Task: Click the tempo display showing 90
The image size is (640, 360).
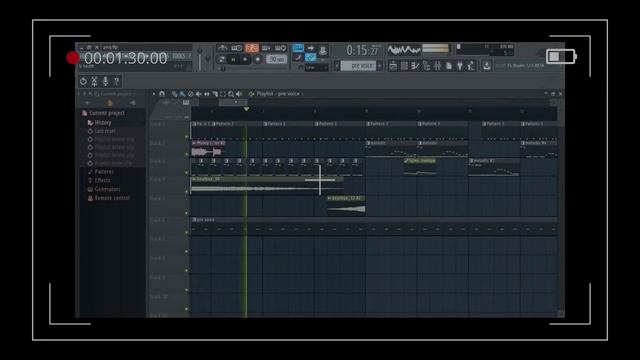Action: 276,60
